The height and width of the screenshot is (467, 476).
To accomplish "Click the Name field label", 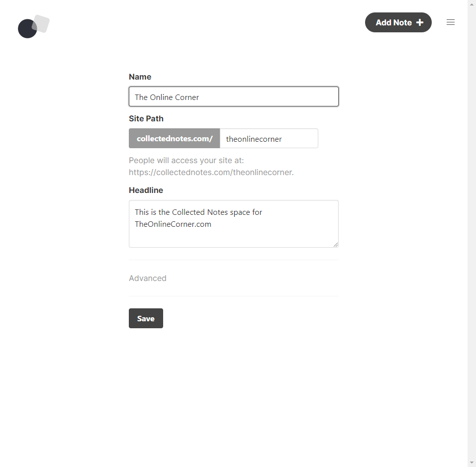I will click(x=140, y=77).
